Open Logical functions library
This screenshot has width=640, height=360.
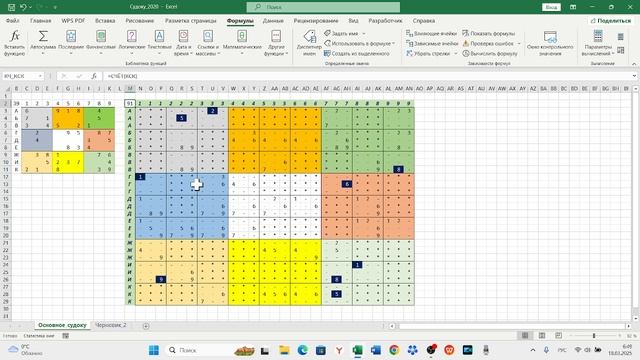tap(131, 42)
